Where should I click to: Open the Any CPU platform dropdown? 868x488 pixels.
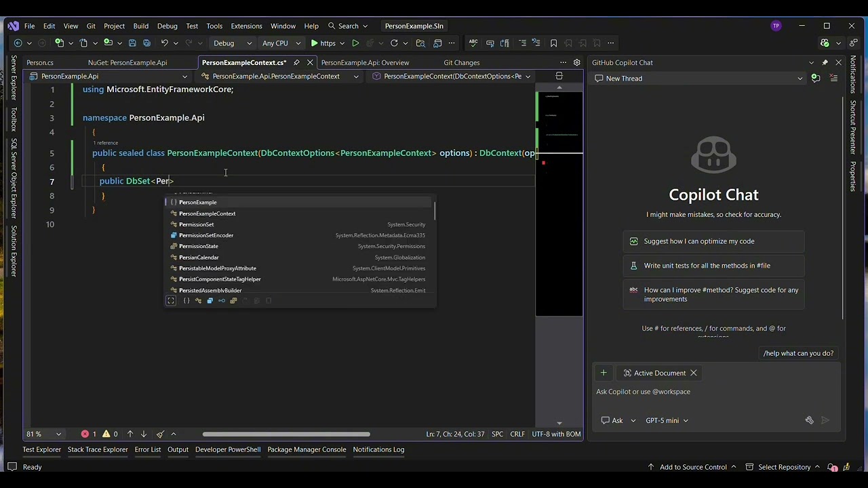pyautogui.click(x=281, y=43)
